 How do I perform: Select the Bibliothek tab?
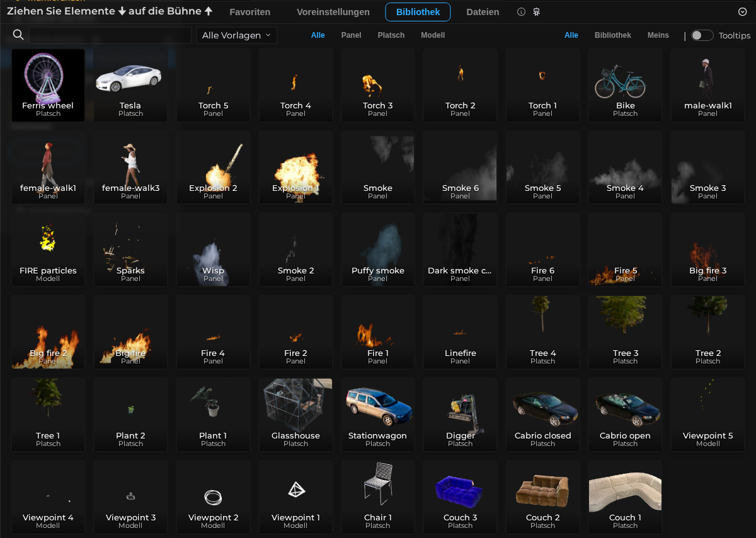coord(418,12)
